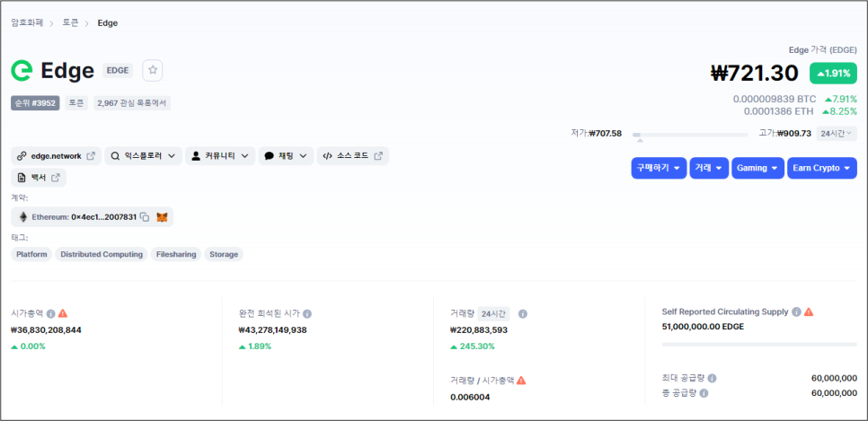Open the 소스 코드 link
Viewport: 868px width, 421px height.
pos(352,156)
